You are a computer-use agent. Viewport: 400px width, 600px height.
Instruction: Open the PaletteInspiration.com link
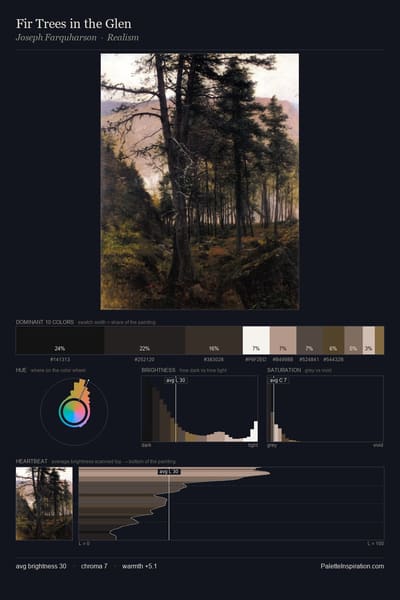point(352,566)
